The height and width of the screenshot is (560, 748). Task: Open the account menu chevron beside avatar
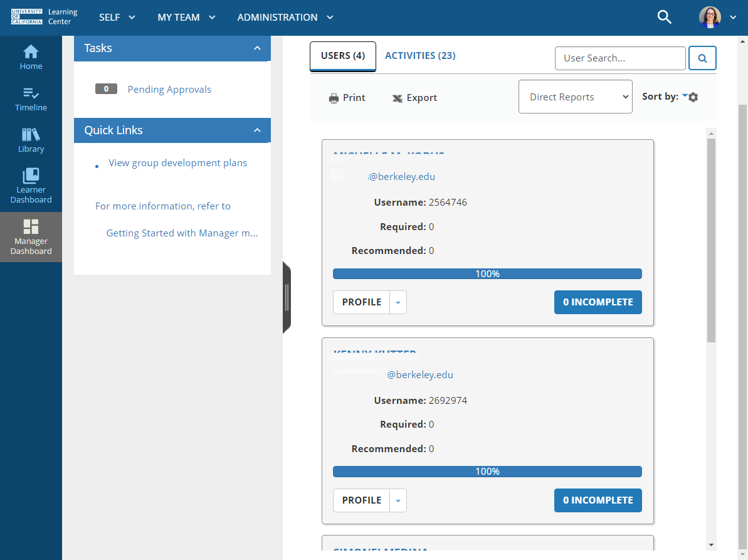coord(733,17)
